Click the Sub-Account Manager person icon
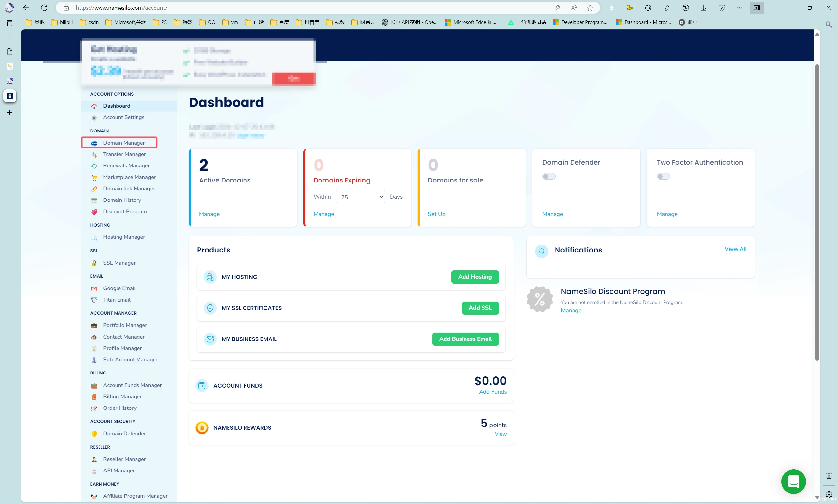838x504 pixels. click(x=94, y=360)
